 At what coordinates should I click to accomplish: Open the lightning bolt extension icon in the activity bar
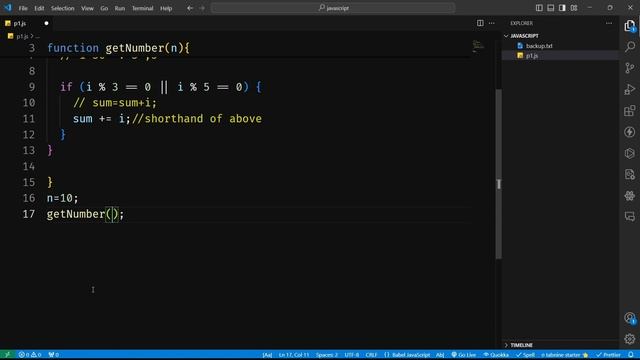630,132
